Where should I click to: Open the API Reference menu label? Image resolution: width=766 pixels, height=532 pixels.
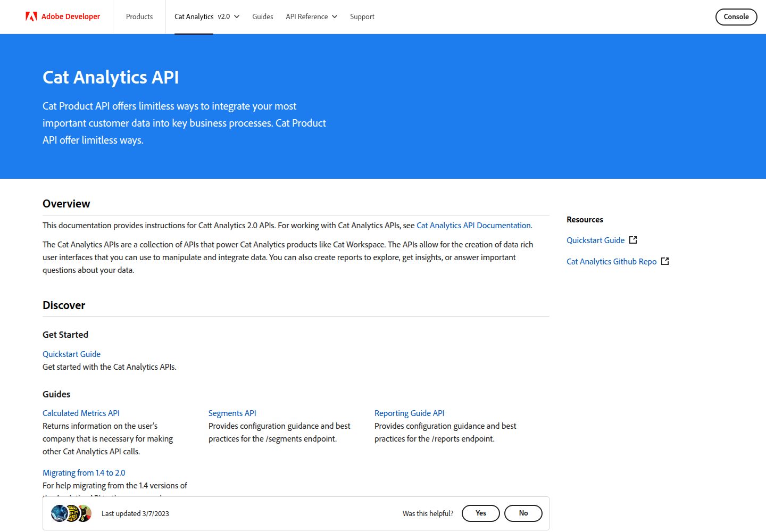pos(307,16)
